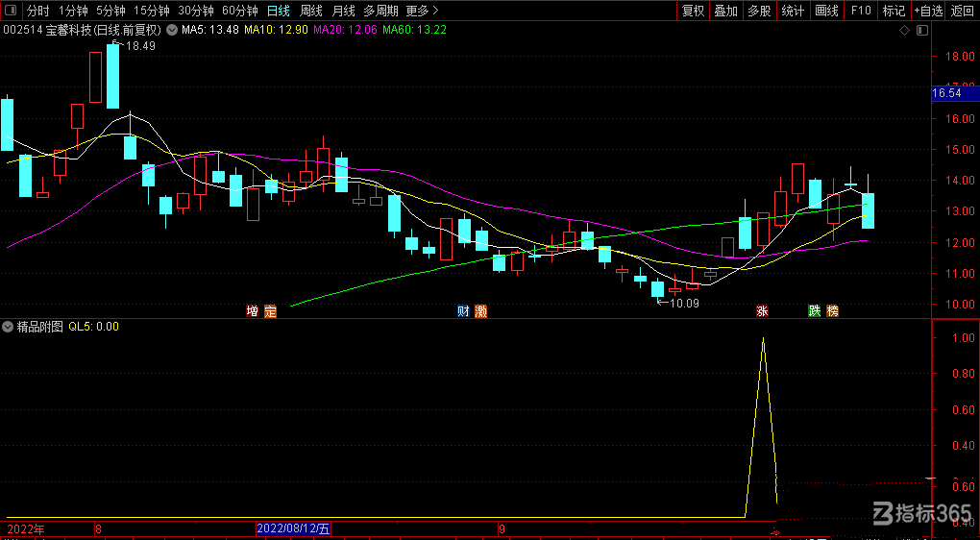
Task: Open the 涨 event marker
Action: pos(762,310)
